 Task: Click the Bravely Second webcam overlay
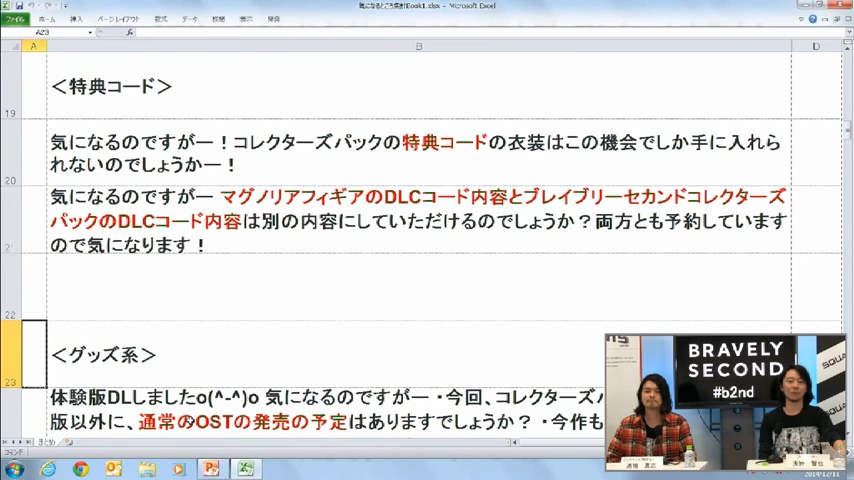click(725, 402)
